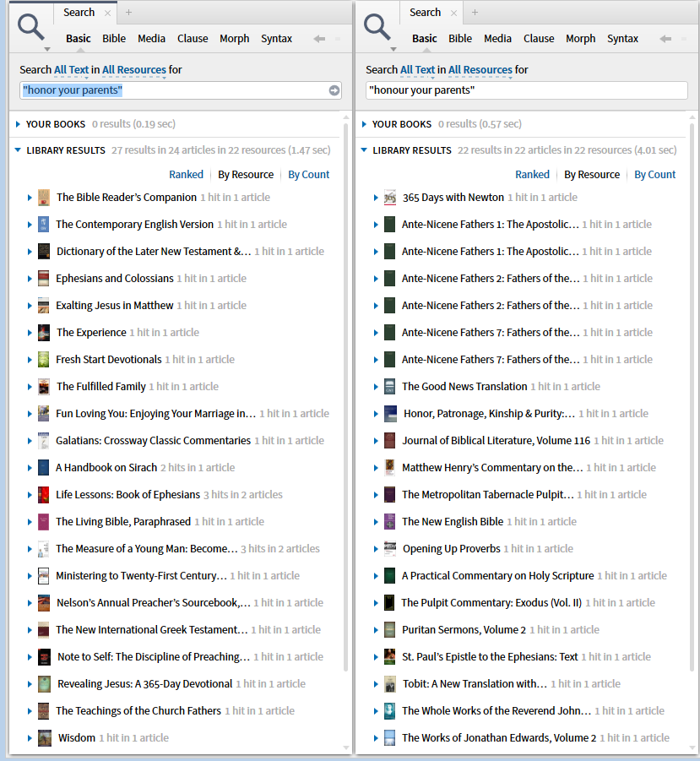Expand YOUR BOOKS section in right panel
This screenshot has height=761, width=700.
pos(364,124)
